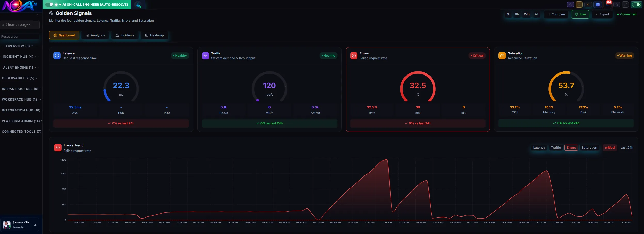Click the chat message icon in header
The height and width of the screenshot is (234, 644).
click(x=598, y=5)
